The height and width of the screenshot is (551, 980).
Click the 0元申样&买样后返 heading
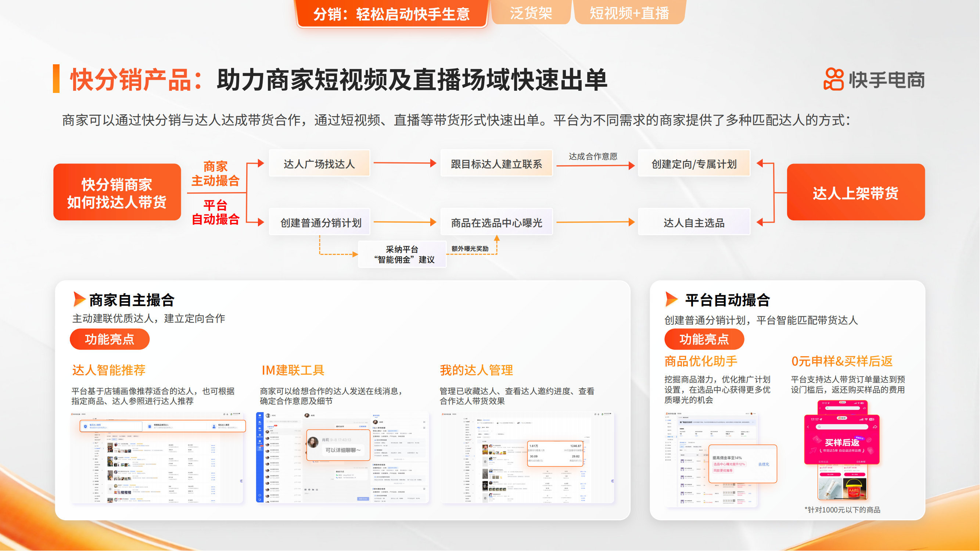point(842,361)
